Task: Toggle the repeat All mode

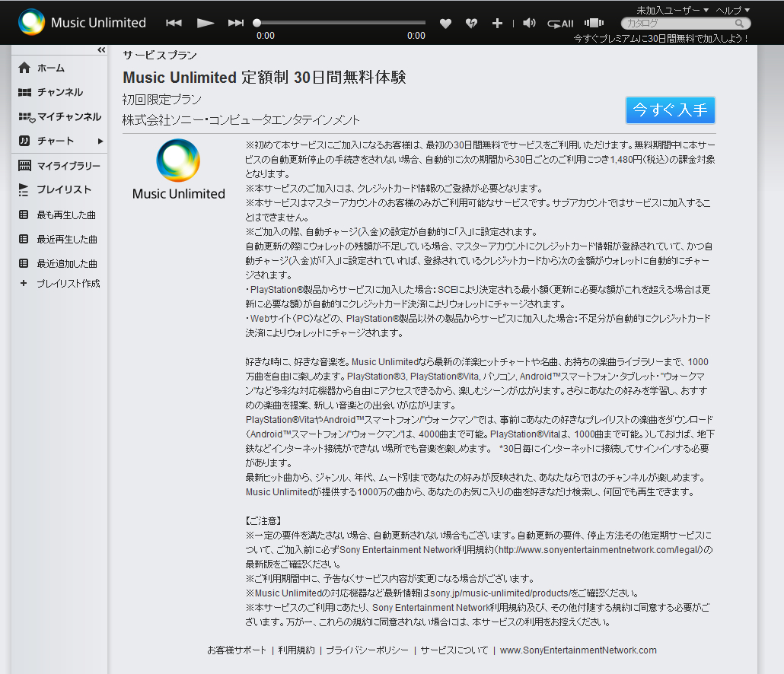Action: tap(560, 24)
